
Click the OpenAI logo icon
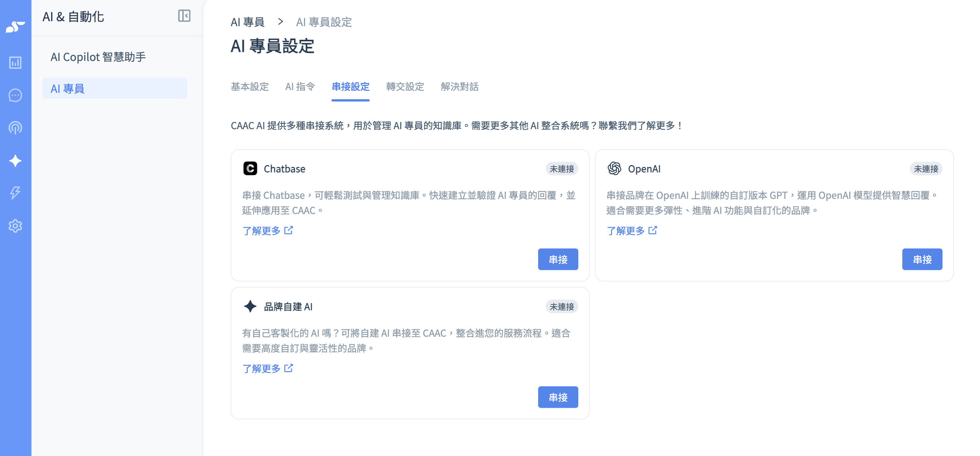tap(614, 169)
